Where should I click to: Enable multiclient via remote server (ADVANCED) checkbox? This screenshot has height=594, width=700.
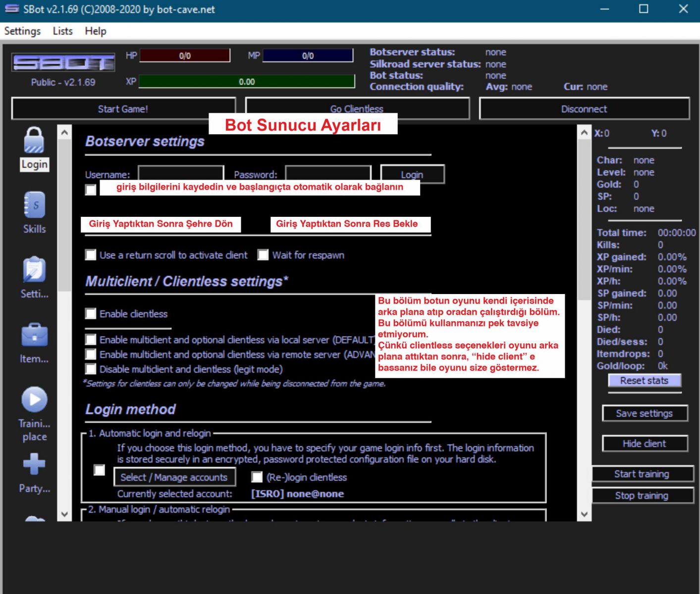tap(91, 354)
